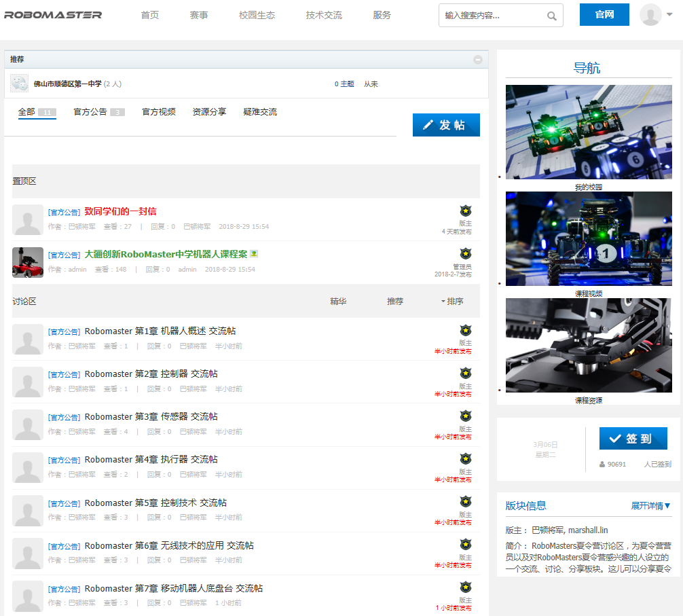Select the 全部 tab
The height and width of the screenshot is (616, 683).
(37, 112)
